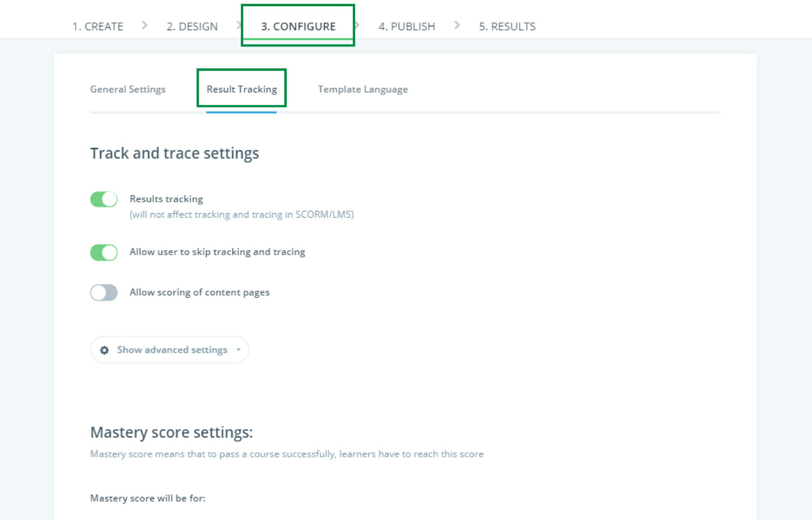Open the 1. CREATE step
Screen dimensions: 812x520
(x=98, y=27)
